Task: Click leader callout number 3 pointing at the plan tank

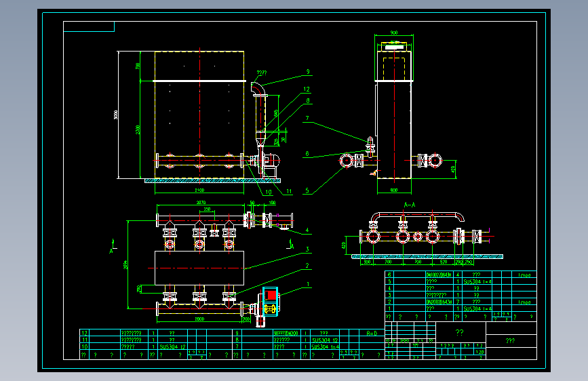Action: click(x=307, y=249)
